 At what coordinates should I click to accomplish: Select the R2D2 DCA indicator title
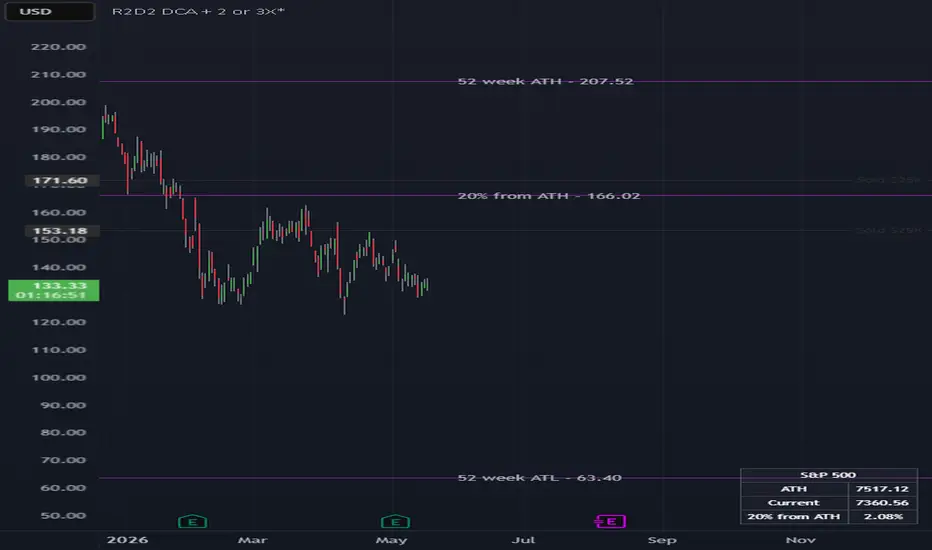tap(199, 11)
